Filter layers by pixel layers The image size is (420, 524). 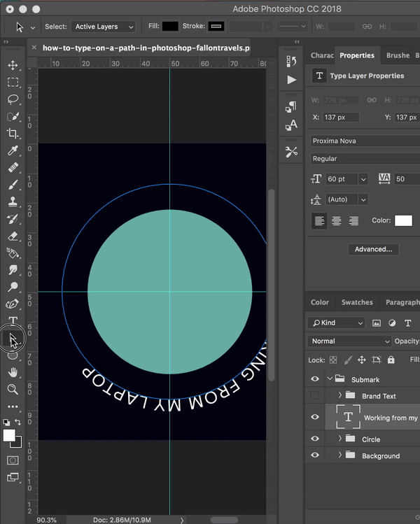coord(377,323)
